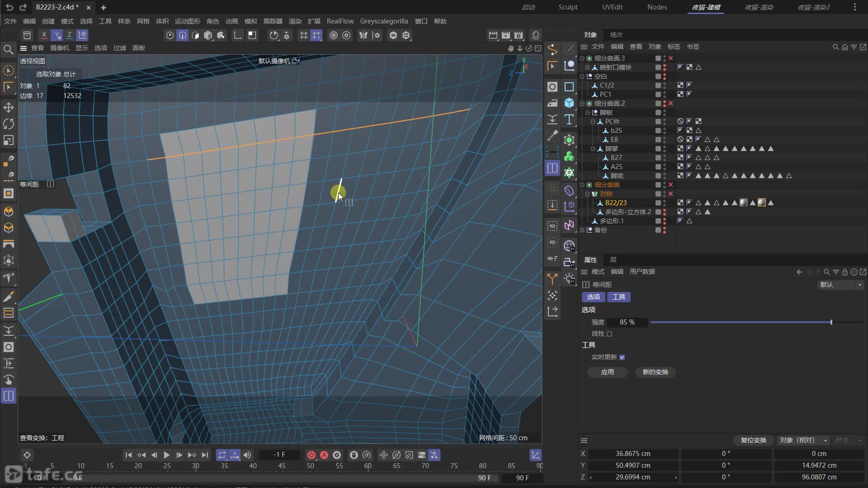Select the Move tool in left toolbar
This screenshot has width=868, height=488.
(x=9, y=108)
